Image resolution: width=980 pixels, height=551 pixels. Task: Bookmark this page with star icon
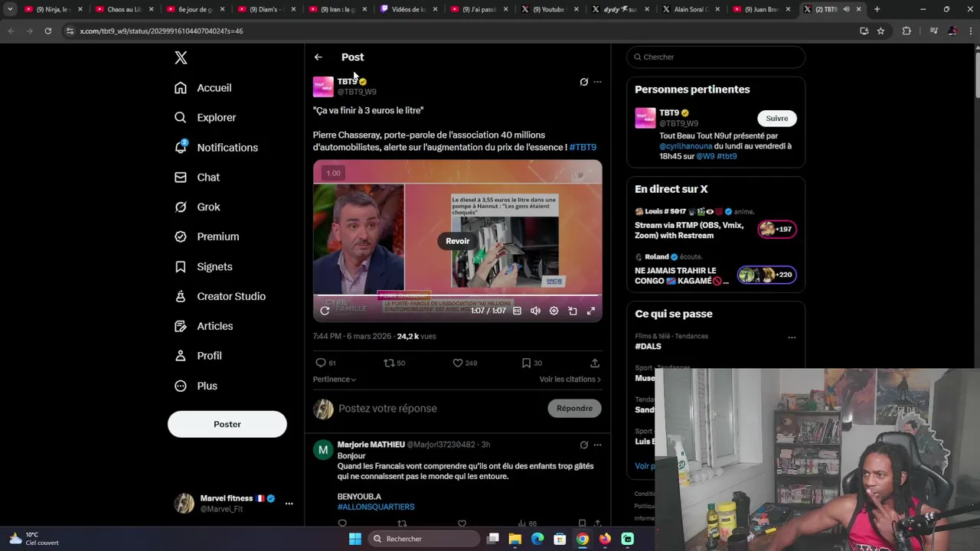880,31
